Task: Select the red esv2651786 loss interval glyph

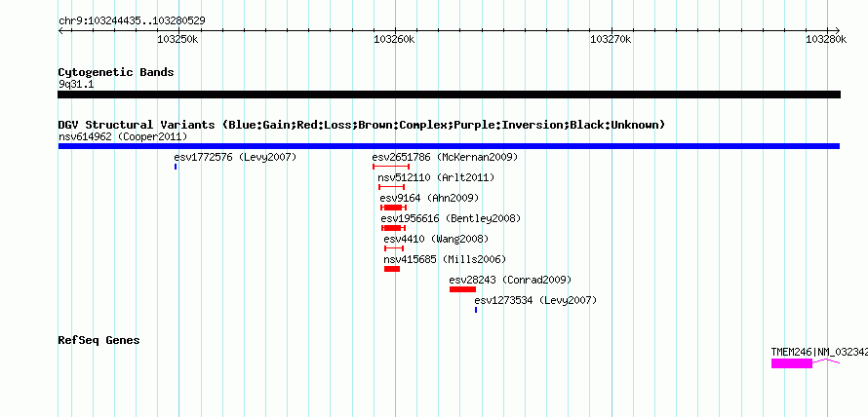Action: click(391, 167)
